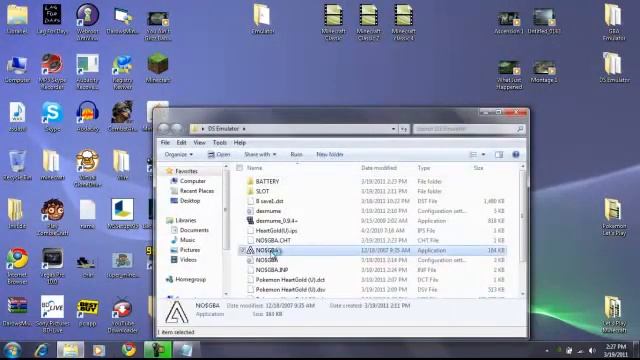Select the Webroot AntiVirus desktop icon
Viewport: 640px width, 360px height.
87,23
